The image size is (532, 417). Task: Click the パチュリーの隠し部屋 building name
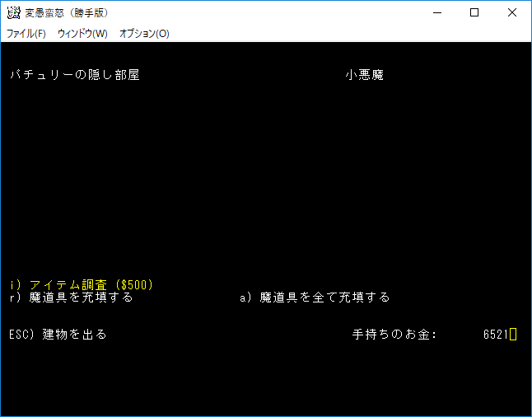click(x=75, y=75)
